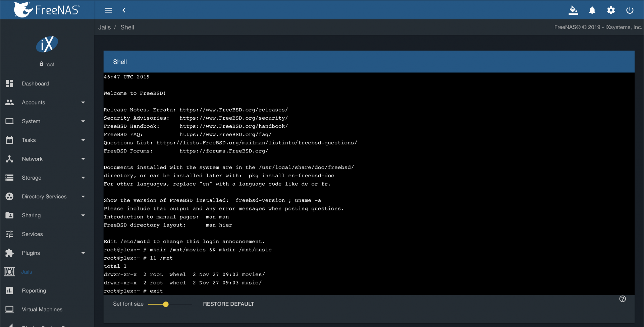Click the Security Advisories URL text

[x=233, y=118]
